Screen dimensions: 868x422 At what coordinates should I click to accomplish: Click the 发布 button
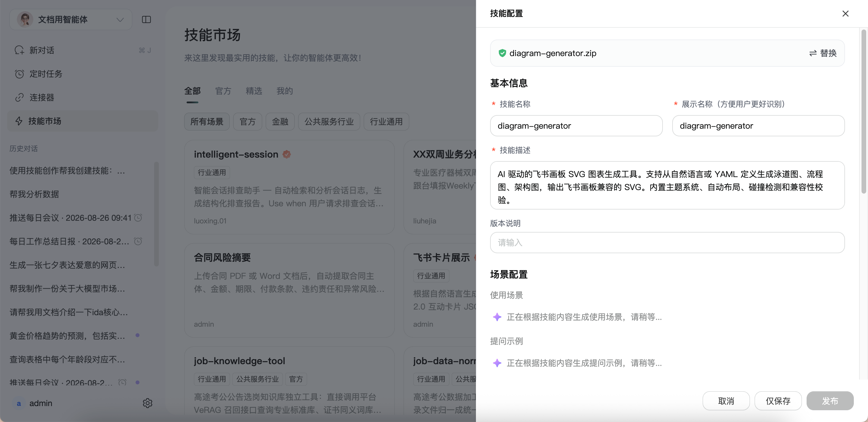tap(830, 401)
